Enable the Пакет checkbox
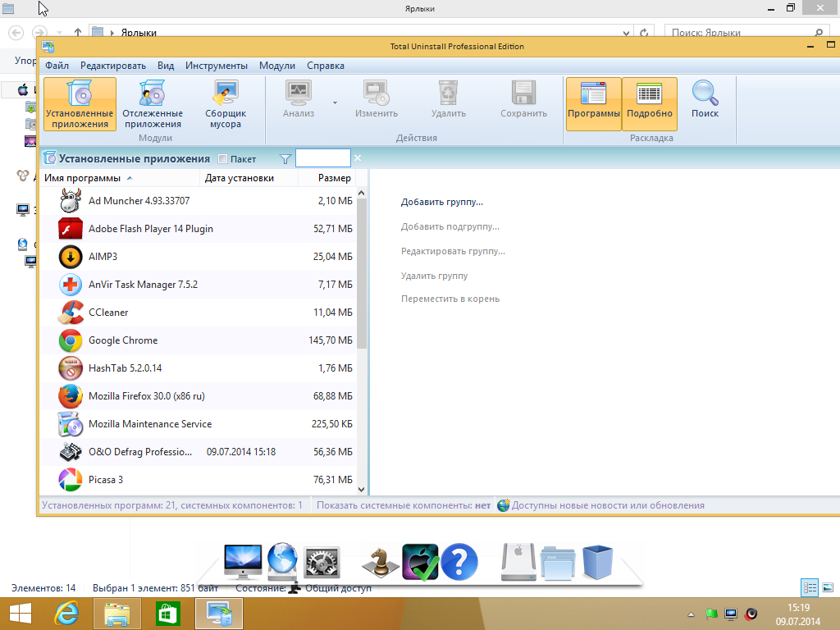 pos(223,159)
